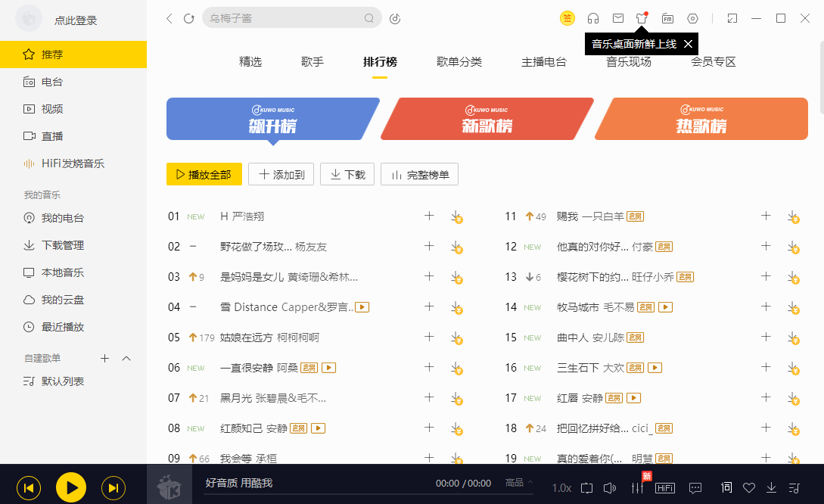Image resolution: width=824 pixels, height=504 pixels.
Task: Open the comments bubble icon
Action: point(695,488)
